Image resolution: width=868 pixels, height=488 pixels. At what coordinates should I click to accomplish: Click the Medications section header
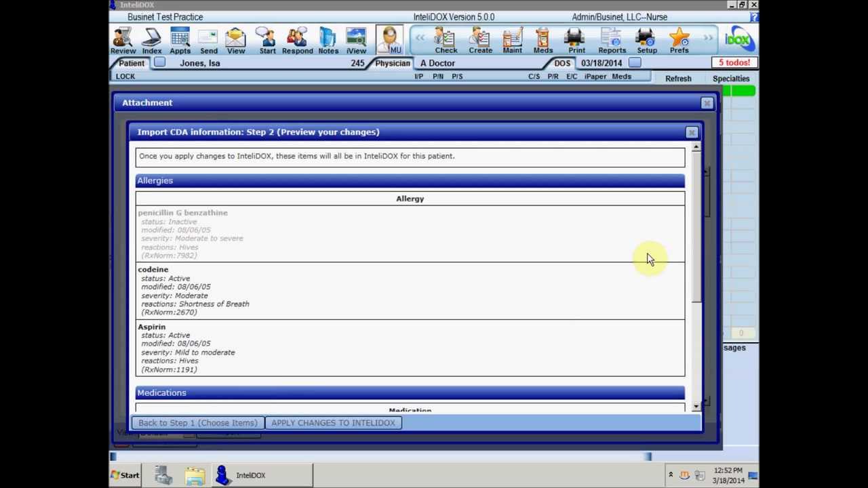click(x=410, y=392)
